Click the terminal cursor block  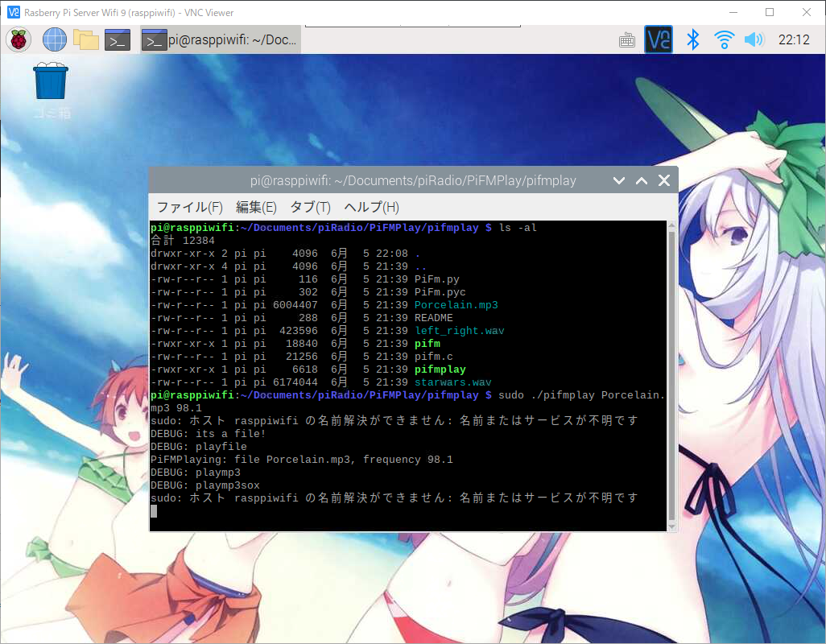coord(153,511)
